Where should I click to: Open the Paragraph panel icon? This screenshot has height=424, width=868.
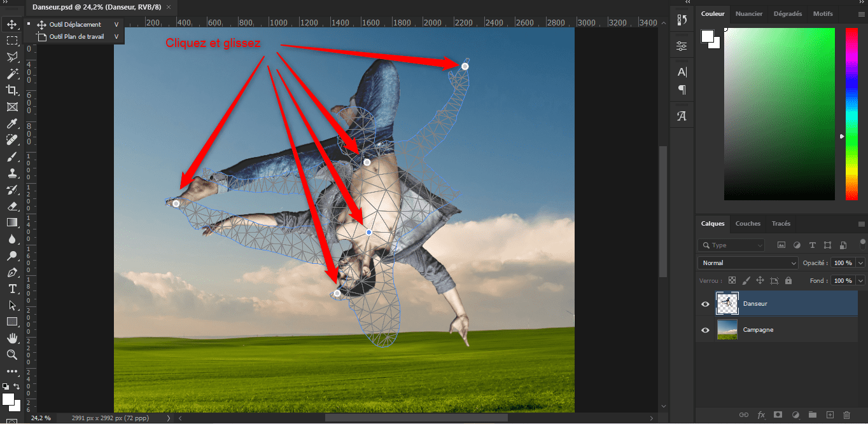682,90
